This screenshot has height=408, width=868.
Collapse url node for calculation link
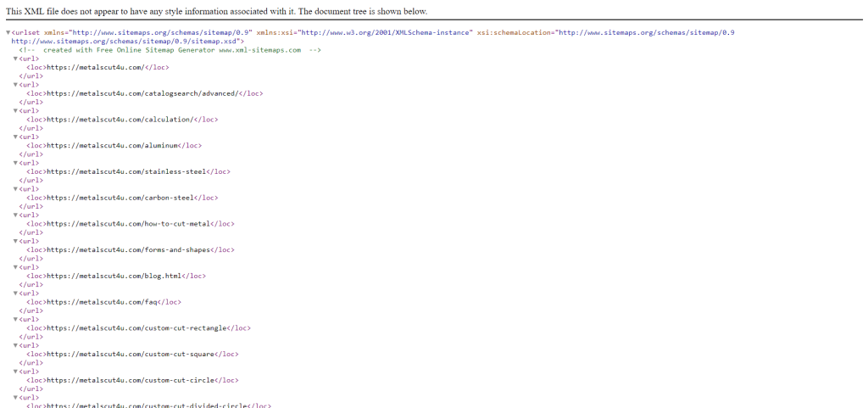click(16, 111)
